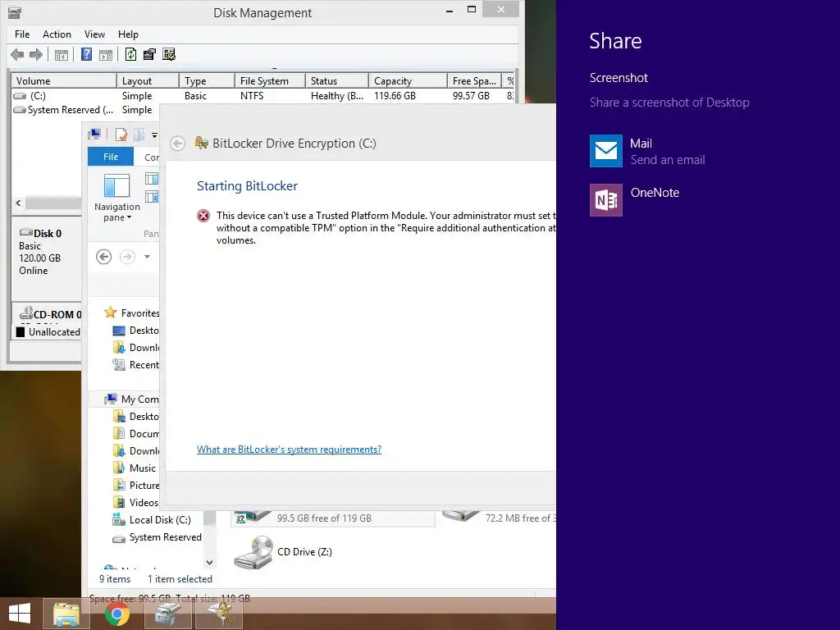Click the BitLocker wizard back arrow
840x630 pixels.
point(178,143)
